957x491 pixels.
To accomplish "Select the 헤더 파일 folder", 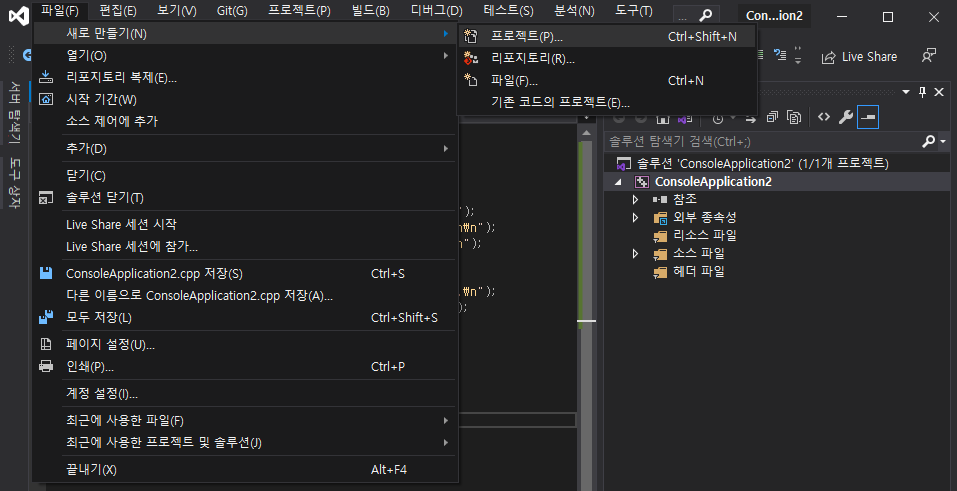I will [x=699, y=271].
